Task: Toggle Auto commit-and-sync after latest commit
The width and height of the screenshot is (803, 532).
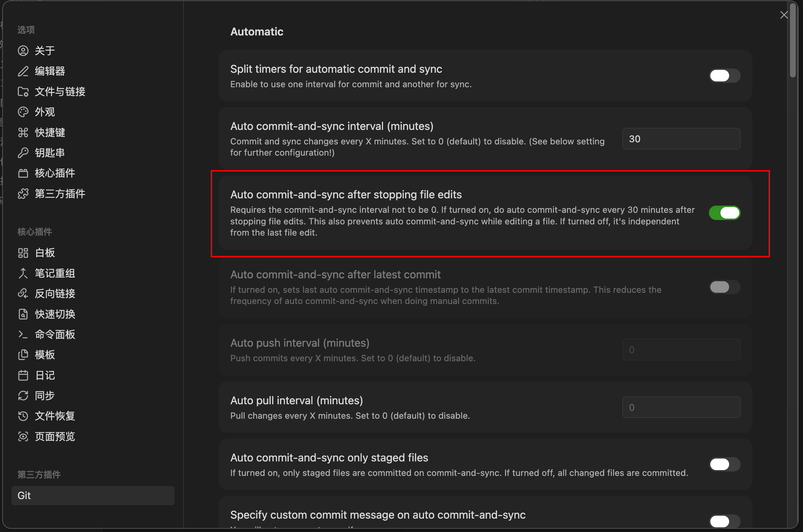Action: click(724, 287)
